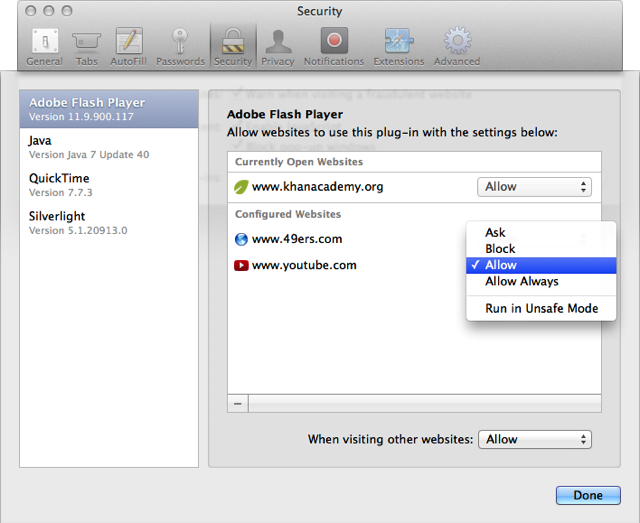640x523 pixels.
Task: Select QuickTime plug-in in sidebar
Action: click(60, 178)
